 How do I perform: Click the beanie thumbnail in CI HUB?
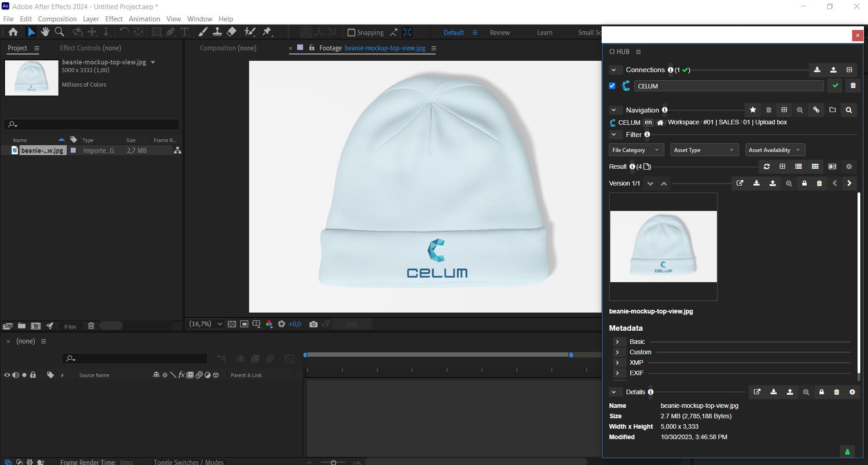pos(663,246)
